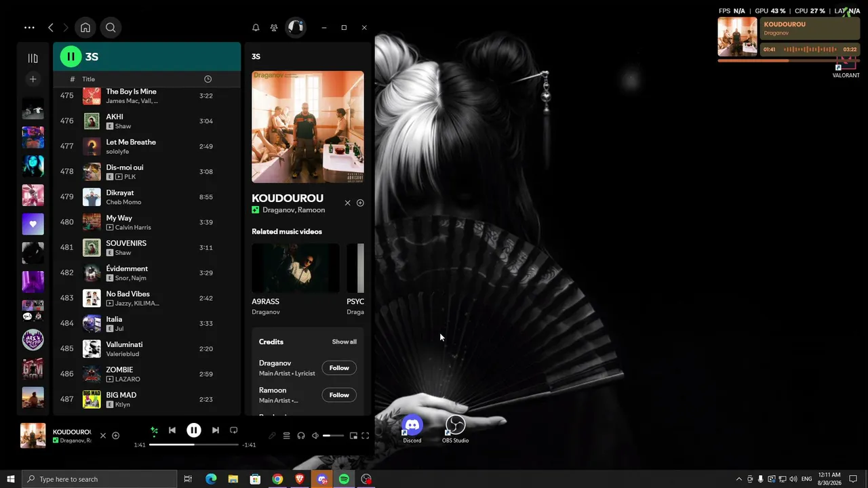Open the Spotify three-dot menu

click(x=29, y=28)
